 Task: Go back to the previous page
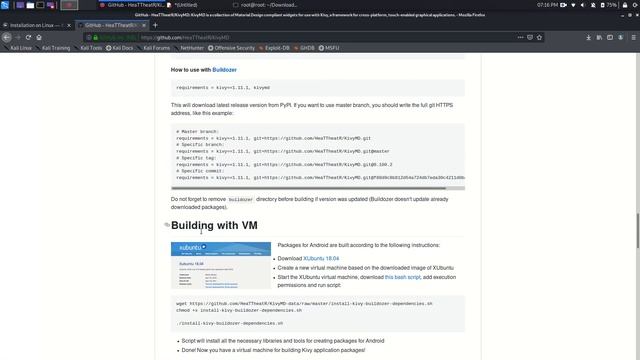7,37
